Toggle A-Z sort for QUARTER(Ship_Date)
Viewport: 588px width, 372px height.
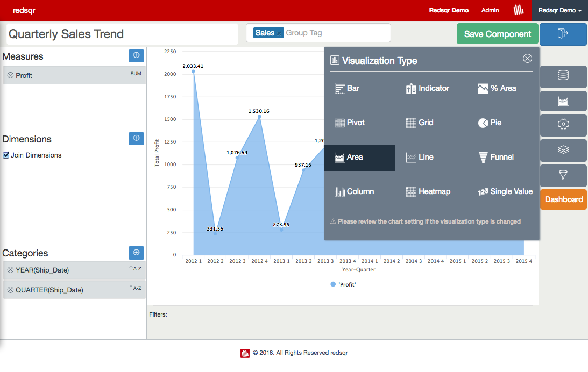click(136, 288)
